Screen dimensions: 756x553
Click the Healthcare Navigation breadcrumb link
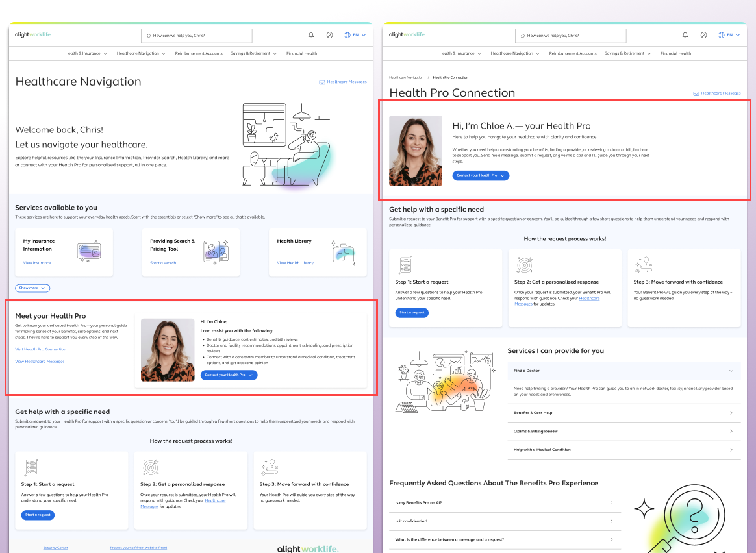[406, 77]
